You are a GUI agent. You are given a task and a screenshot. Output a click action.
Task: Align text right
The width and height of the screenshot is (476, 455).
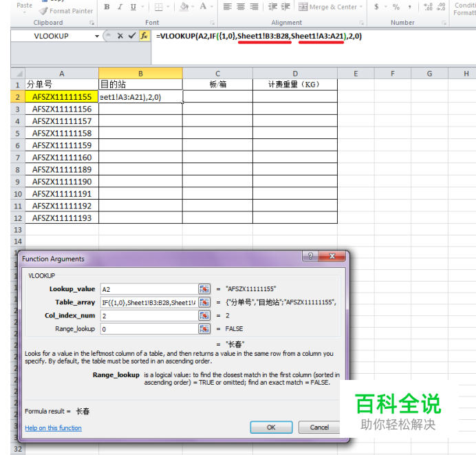click(x=254, y=7)
